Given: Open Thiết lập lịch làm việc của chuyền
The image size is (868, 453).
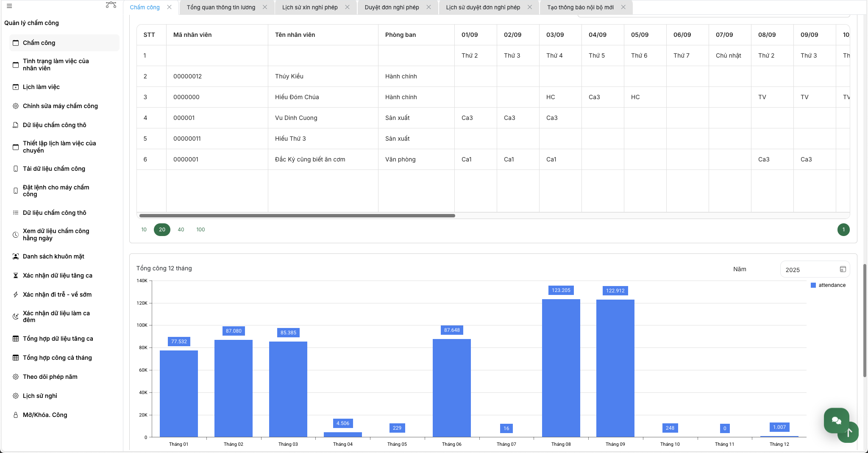Looking at the screenshot, I should [64, 147].
